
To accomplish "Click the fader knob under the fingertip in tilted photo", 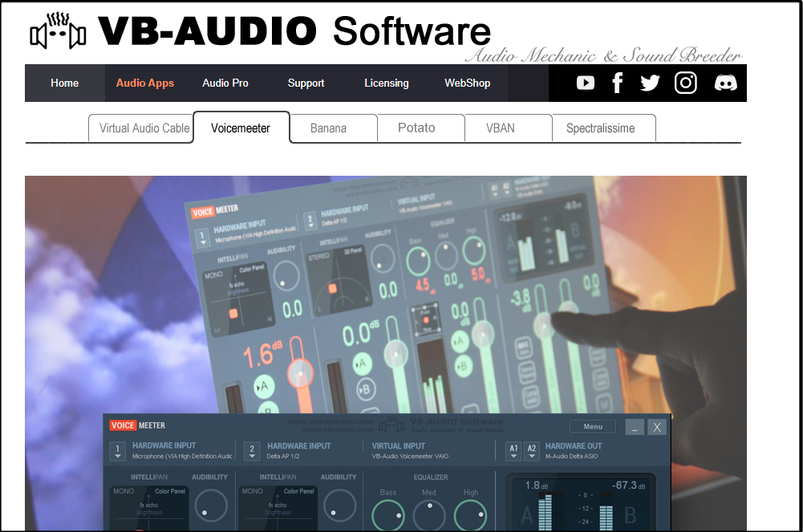I will pos(544,325).
